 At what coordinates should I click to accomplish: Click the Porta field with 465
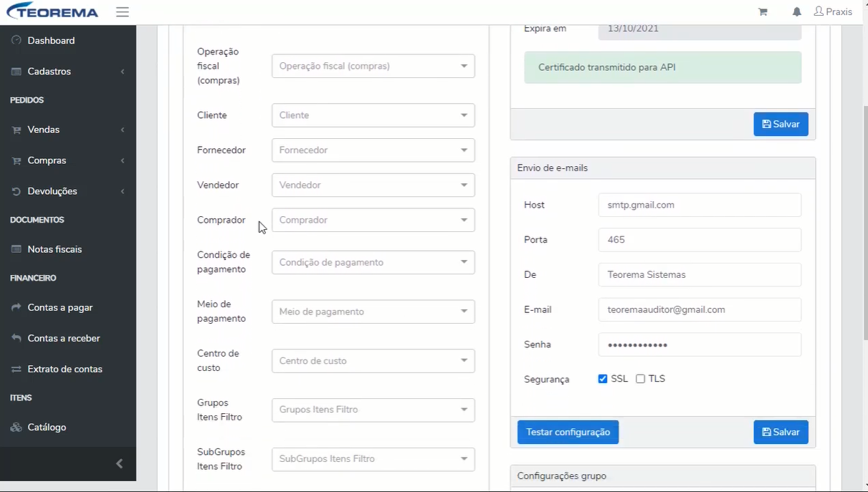(700, 240)
